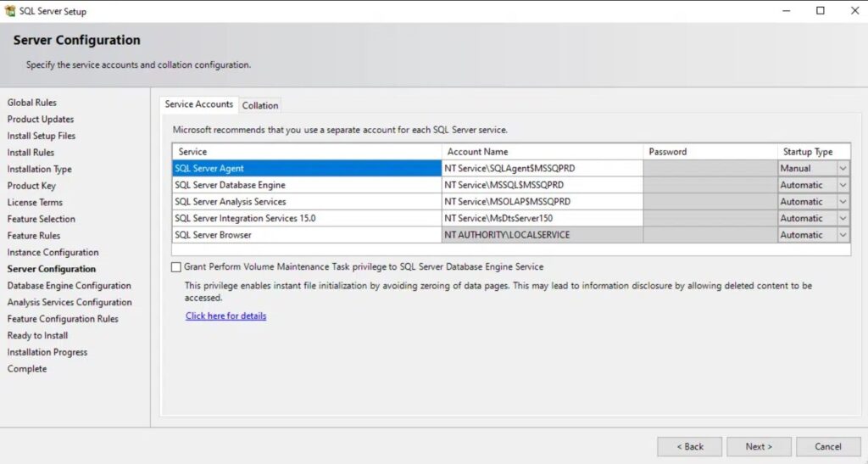Click the Account Name column header
The height and width of the screenshot is (464, 868).
pos(542,152)
